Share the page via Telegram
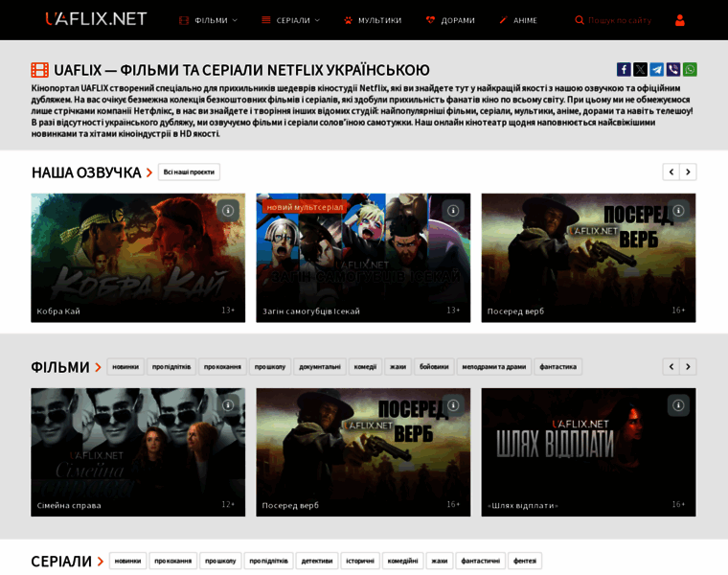This screenshot has width=728, height=575. [656, 70]
